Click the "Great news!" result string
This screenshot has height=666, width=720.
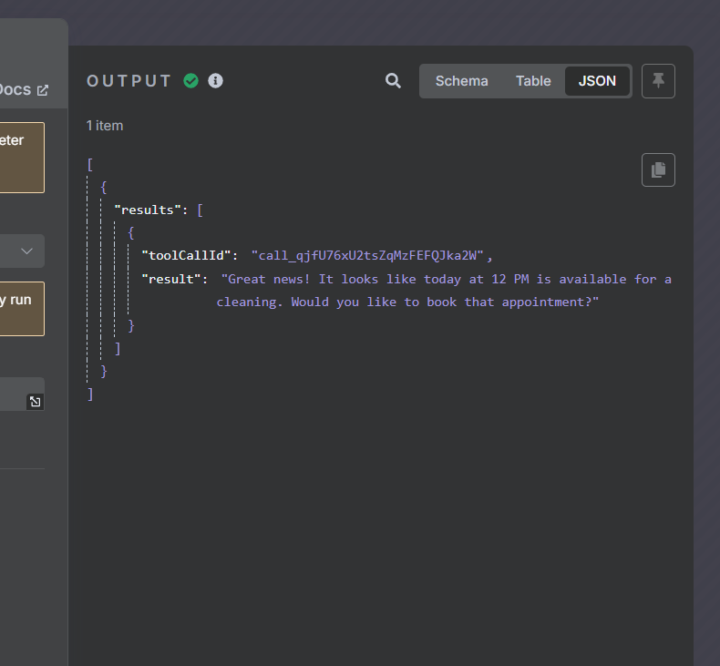(446, 290)
